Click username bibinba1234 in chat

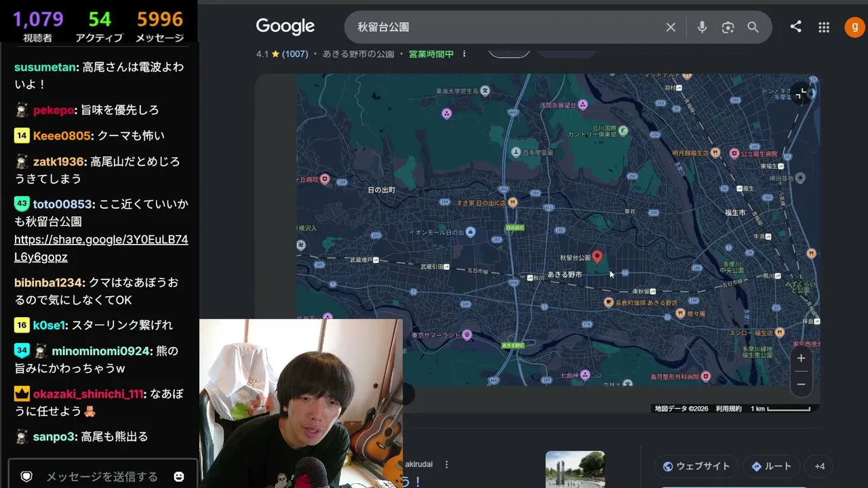[x=49, y=283]
